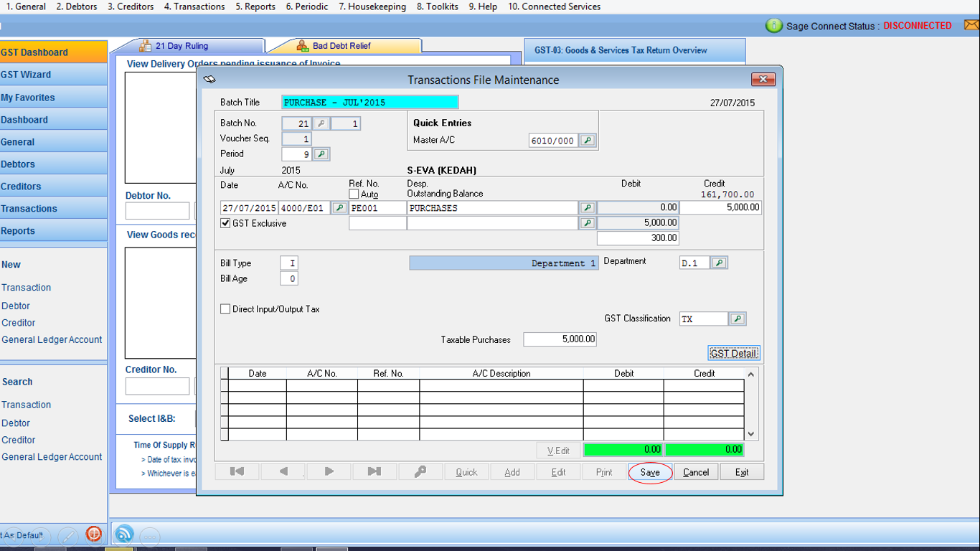Click the search key icon in the button row
The image size is (980, 551).
click(420, 472)
